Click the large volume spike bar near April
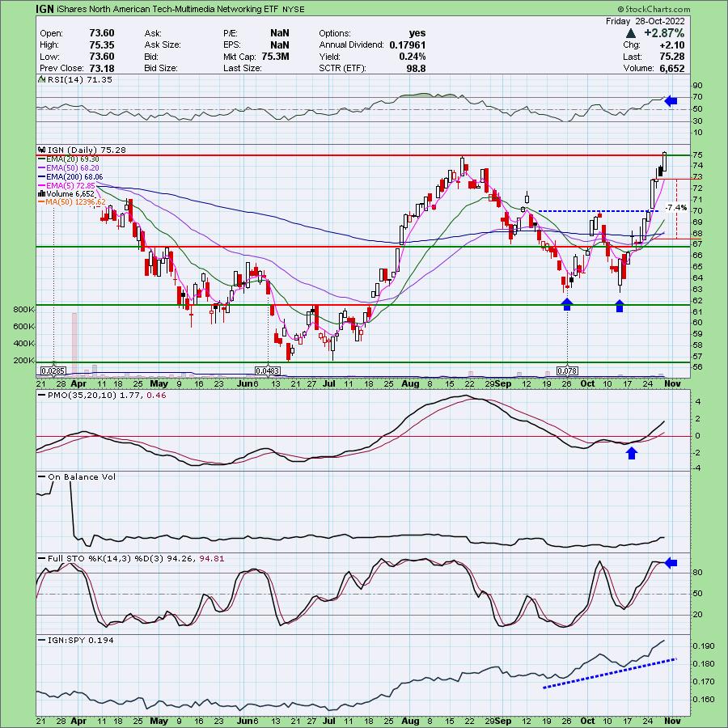Image resolution: width=728 pixels, height=728 pixels. pos(74,343)
